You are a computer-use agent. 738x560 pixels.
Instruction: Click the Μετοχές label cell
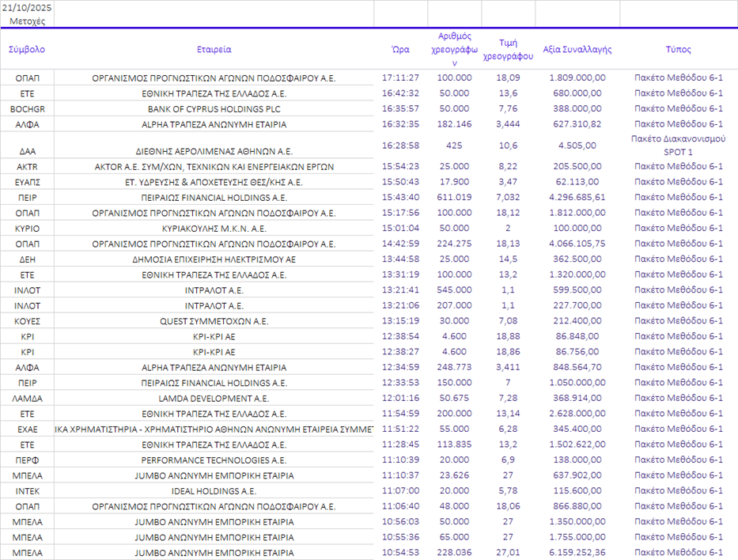[27, 21]
